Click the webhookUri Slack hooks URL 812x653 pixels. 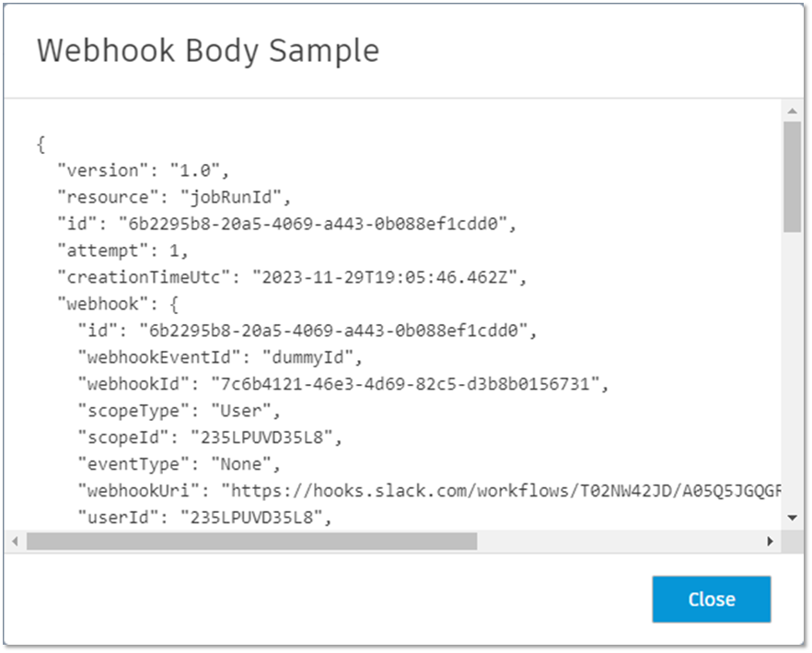pos(506,489)
